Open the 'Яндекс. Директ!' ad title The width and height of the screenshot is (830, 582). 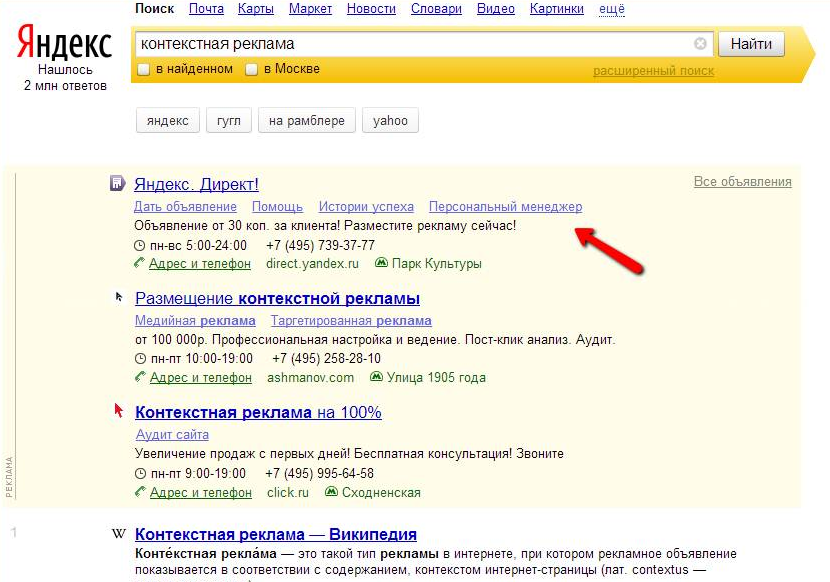coord(196,184)
